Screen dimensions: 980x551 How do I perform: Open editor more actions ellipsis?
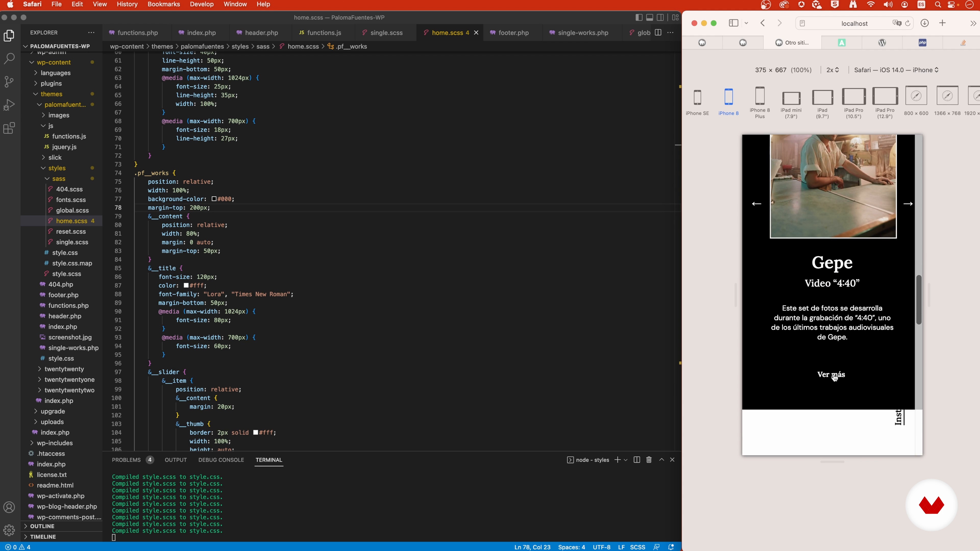point(670,33)
